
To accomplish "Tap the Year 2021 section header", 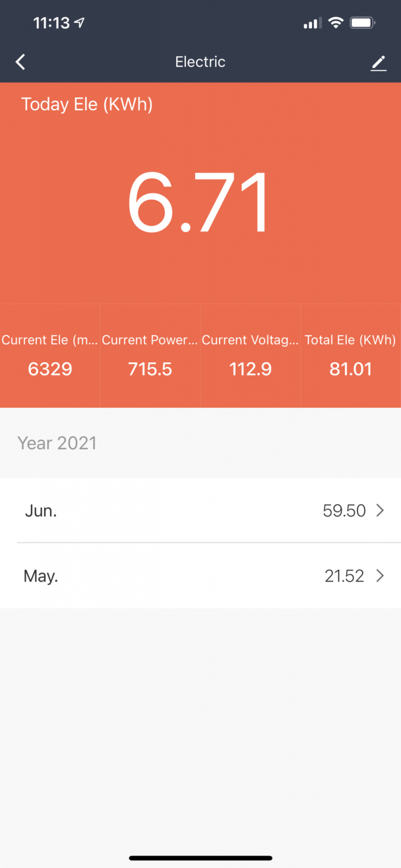I will tap(57, 443).
